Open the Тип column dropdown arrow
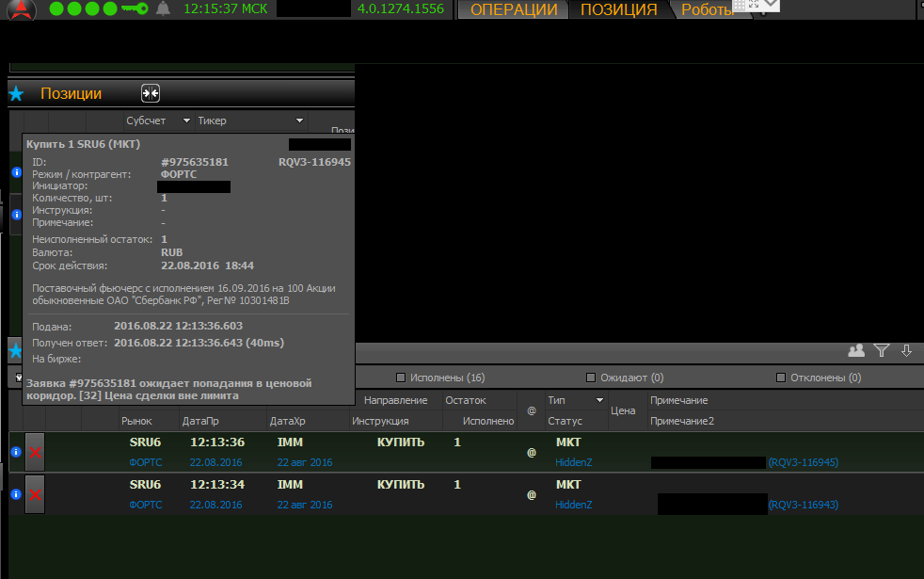 click(x=599, y=401)
